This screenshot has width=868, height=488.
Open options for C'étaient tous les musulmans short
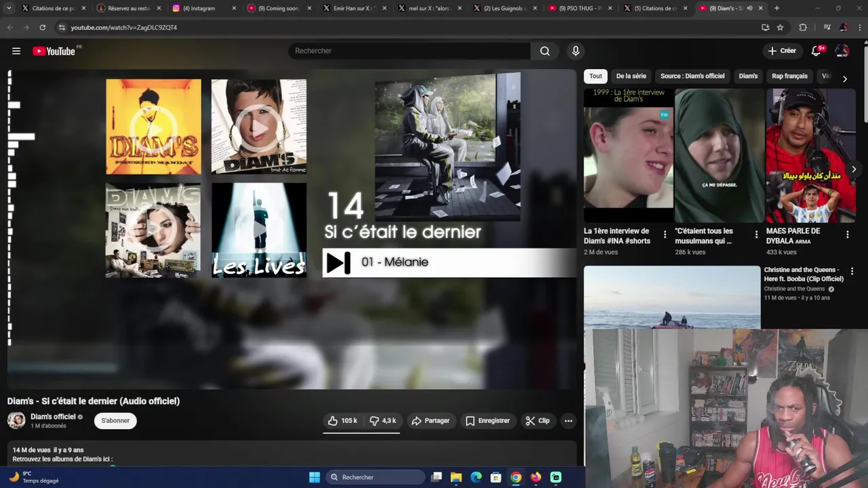[756, 235]
